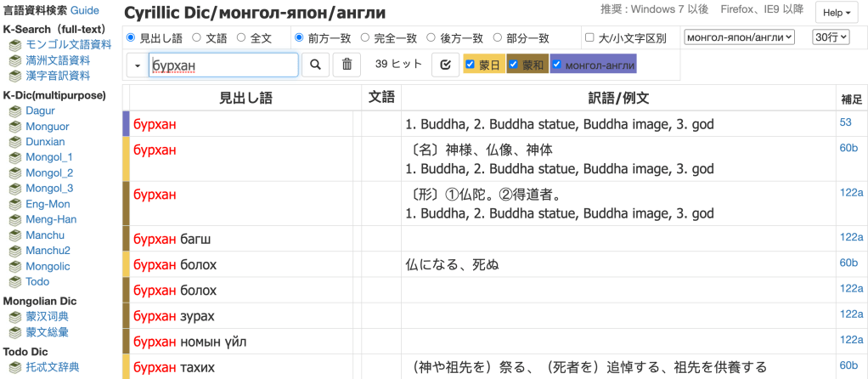Open the Guide link
The width and height of the screenshot is (868, 379).
point(85,10)
